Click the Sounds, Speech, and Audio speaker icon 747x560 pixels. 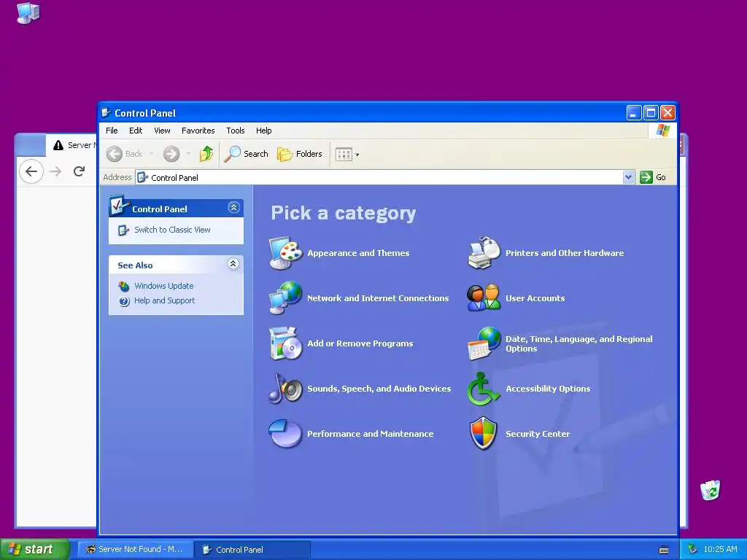(285, 389)
